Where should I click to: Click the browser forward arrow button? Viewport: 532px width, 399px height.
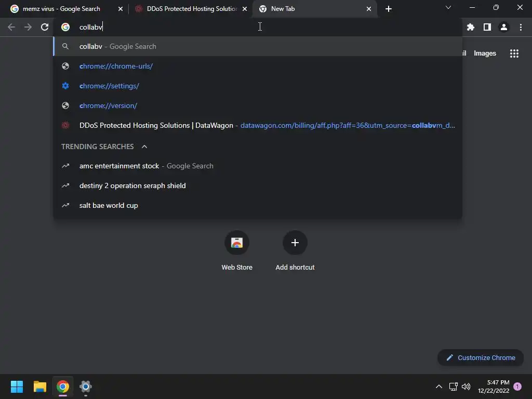pyautogui.click(x=28, y=27)
